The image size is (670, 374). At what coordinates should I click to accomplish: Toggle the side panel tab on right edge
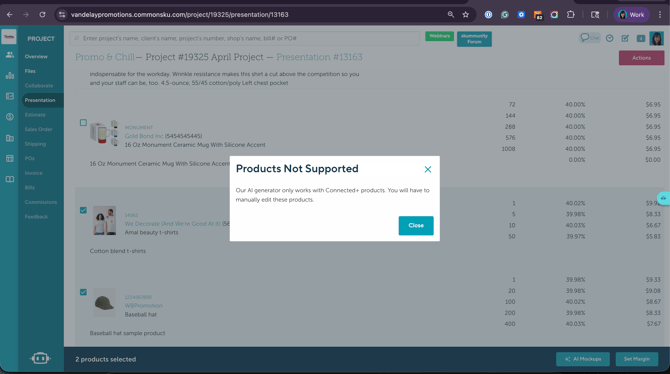coord(664,198)
